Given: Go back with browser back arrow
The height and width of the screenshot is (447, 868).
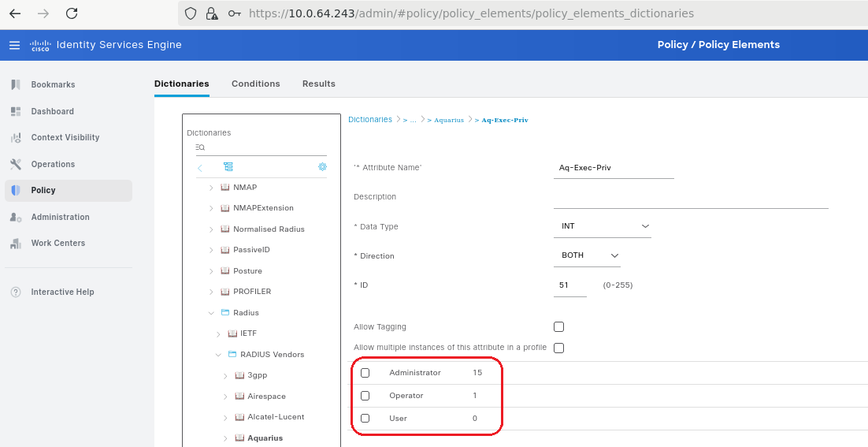Looking at the screenshot, I should 15,13.
